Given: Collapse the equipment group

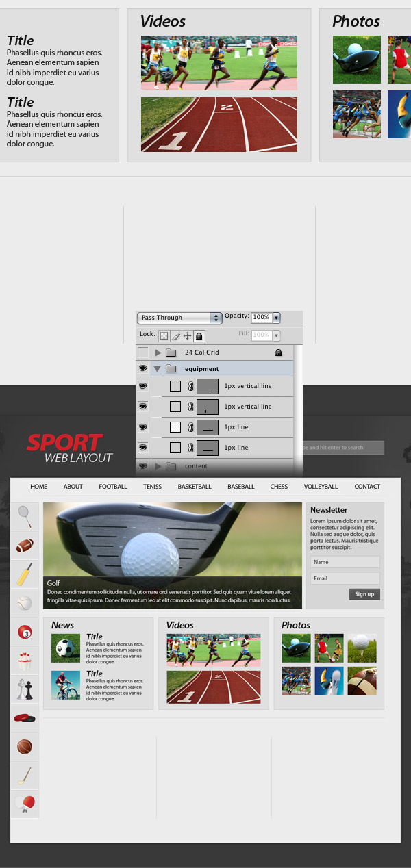Looking at the screenshot, I should 158,369.
